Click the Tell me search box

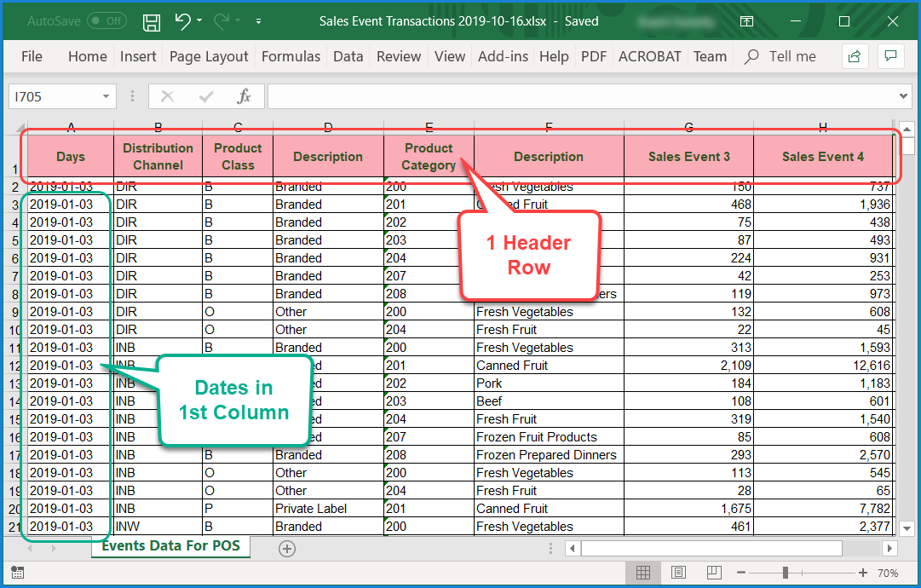click(791, 56)
